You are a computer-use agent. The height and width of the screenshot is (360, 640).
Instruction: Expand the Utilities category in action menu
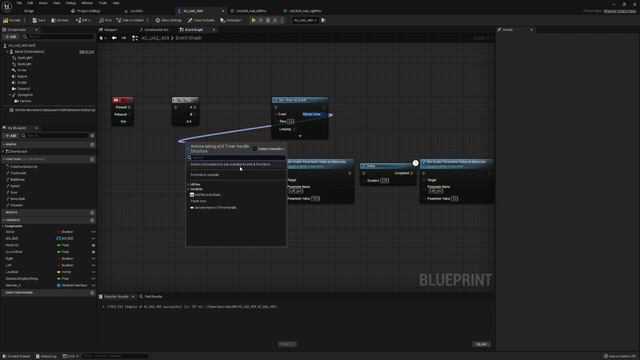(x=188, y=184)
